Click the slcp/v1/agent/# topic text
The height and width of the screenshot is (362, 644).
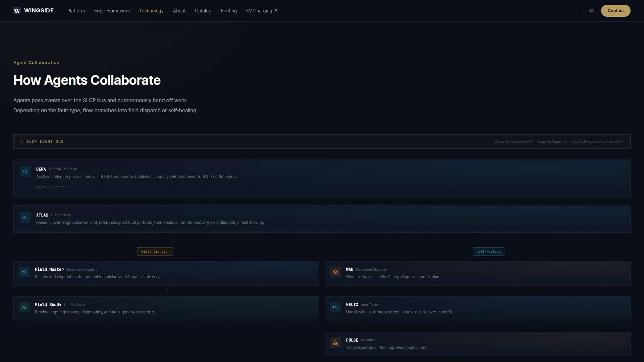[552, 142]
